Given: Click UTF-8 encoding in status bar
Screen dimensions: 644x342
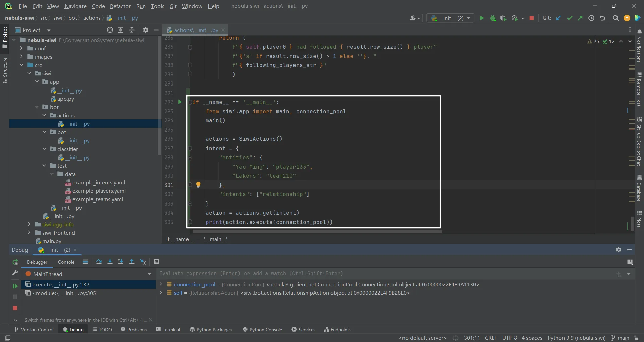Looking at the screenshot, I should point(509,338).
